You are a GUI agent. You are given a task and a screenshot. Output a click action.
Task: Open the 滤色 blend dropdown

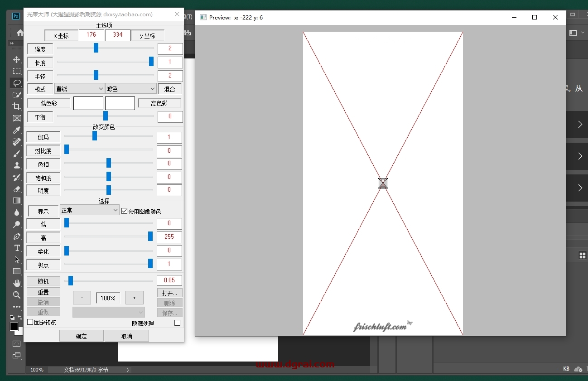click(131, 89)
